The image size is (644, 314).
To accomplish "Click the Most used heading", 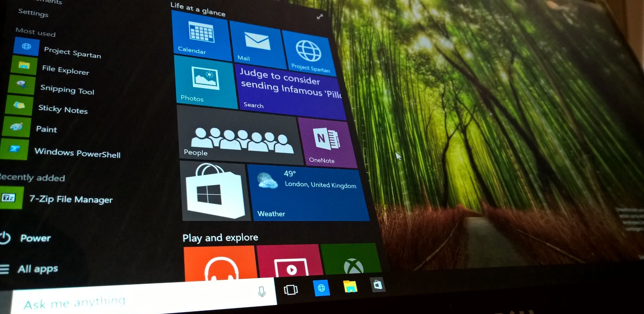I will click(36, 32).
